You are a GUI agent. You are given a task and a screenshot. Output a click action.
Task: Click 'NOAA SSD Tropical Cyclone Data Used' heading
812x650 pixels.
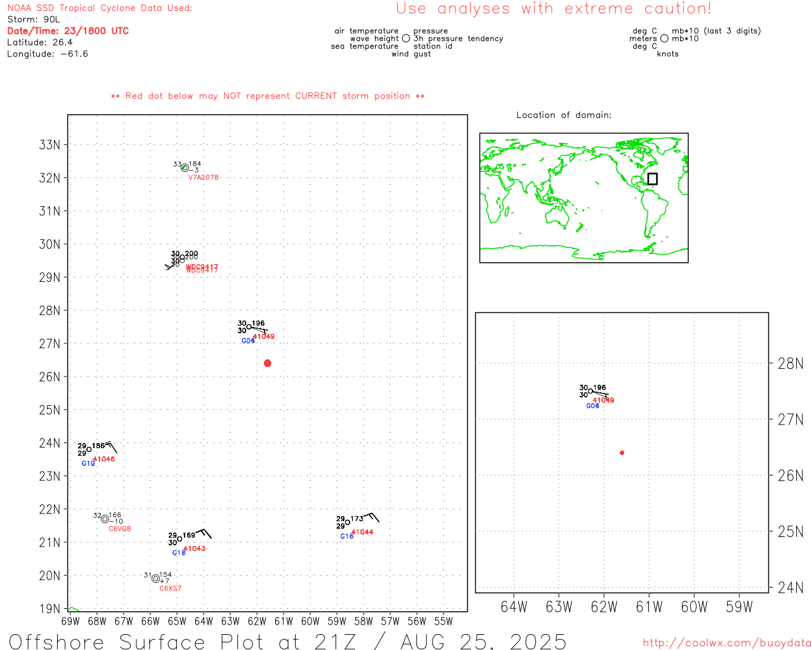[x=100, y=8]
